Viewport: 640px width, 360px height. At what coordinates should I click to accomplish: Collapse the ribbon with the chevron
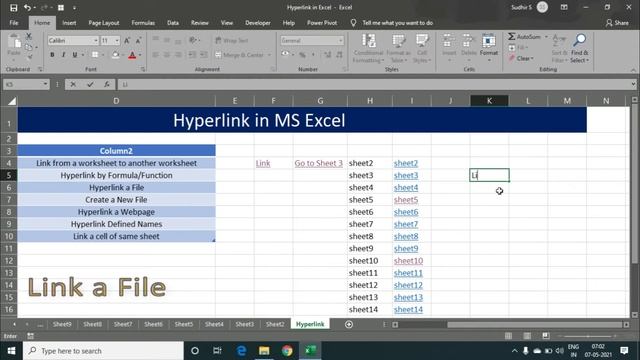pyautogui.click(x=633, y=70)
